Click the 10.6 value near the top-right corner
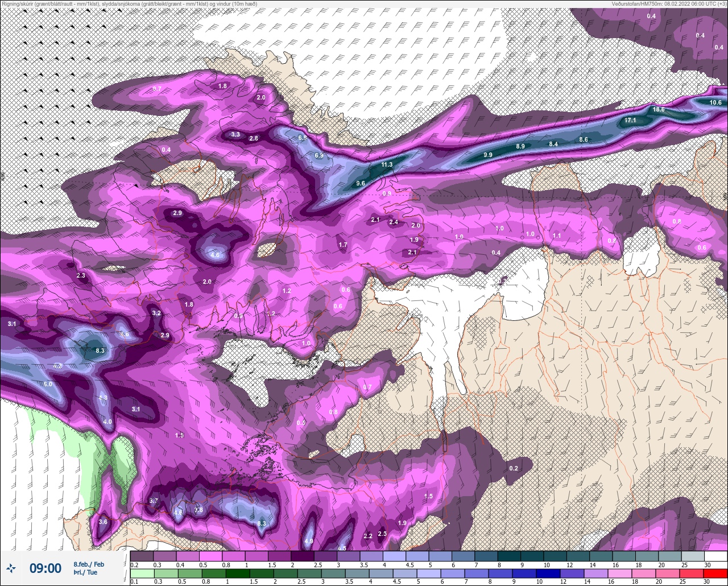 click(715, 102)
